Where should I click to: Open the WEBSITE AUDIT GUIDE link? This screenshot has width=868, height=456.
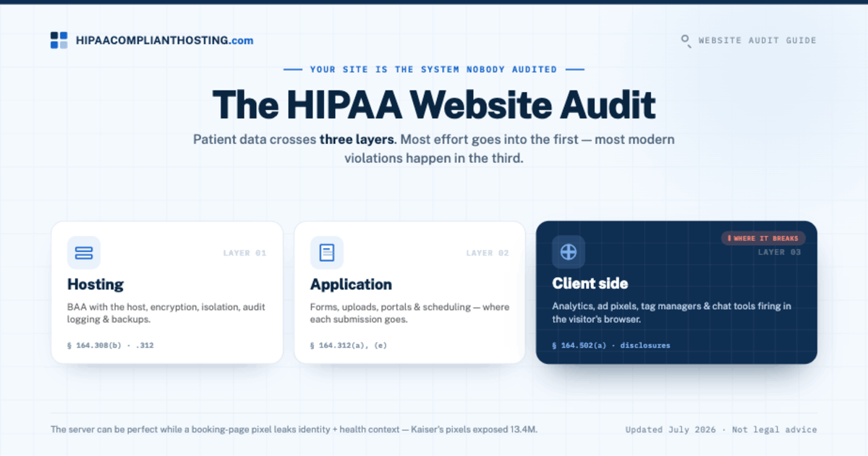[757, 41]
